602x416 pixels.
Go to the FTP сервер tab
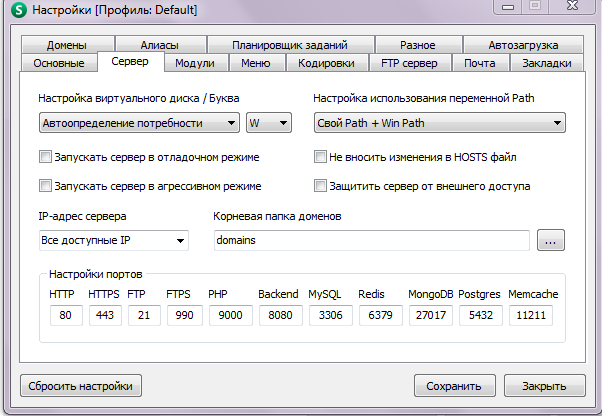408,63
